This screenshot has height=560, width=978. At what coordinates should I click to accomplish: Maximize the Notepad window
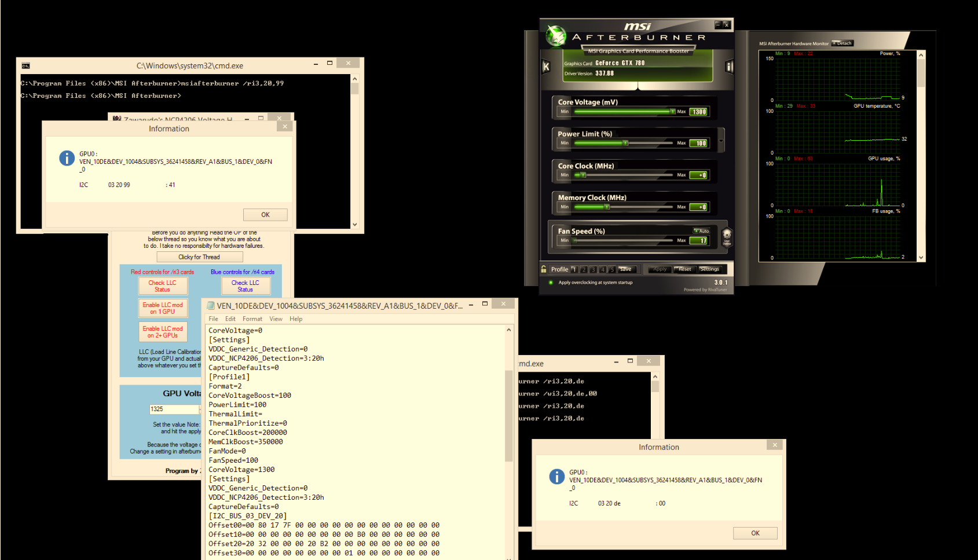point(485,303)
